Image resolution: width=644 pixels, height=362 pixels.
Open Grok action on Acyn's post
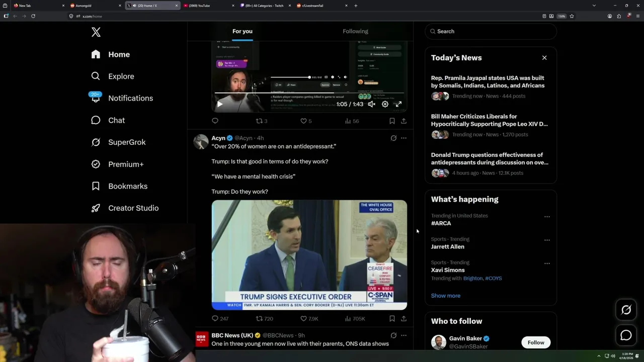coord(393,138)
